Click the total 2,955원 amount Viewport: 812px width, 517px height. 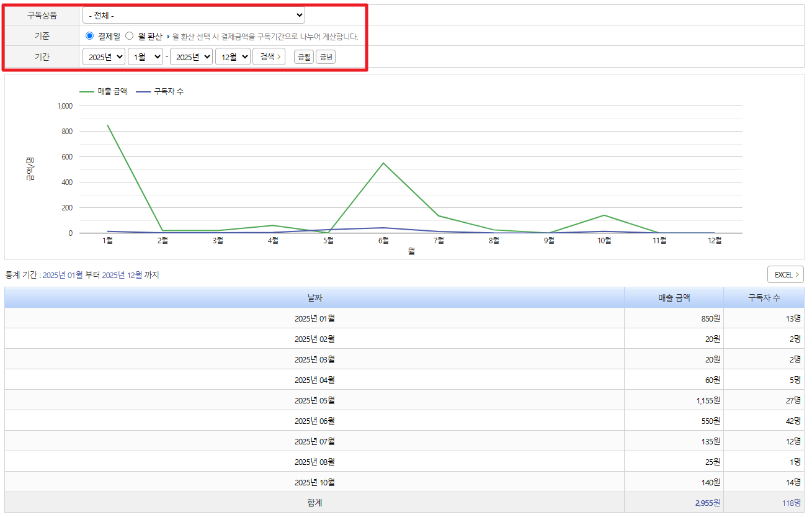(706, 503)
